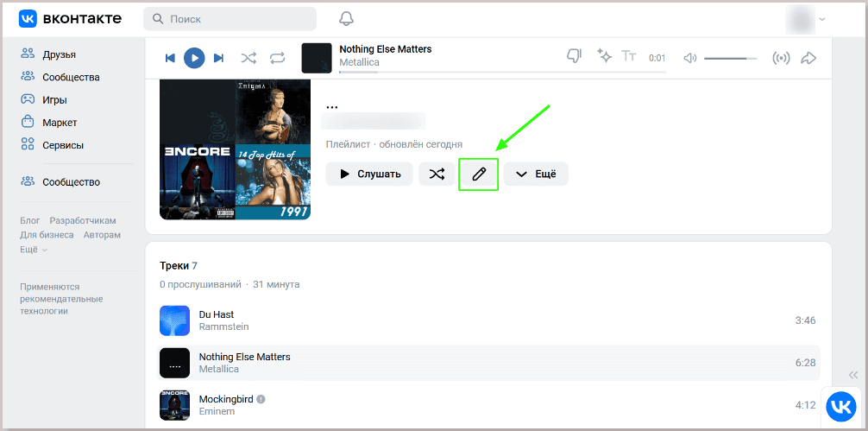Image resolution: width=868 pixels, height=431 pixels.
Task: Edit the playlist with the pencil button
Action: [479, 174]
